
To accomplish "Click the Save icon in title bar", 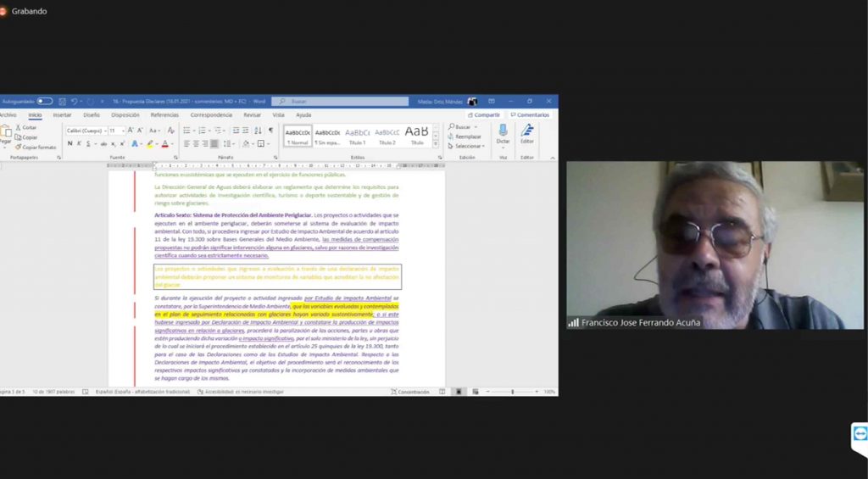I will pos(63,102).
